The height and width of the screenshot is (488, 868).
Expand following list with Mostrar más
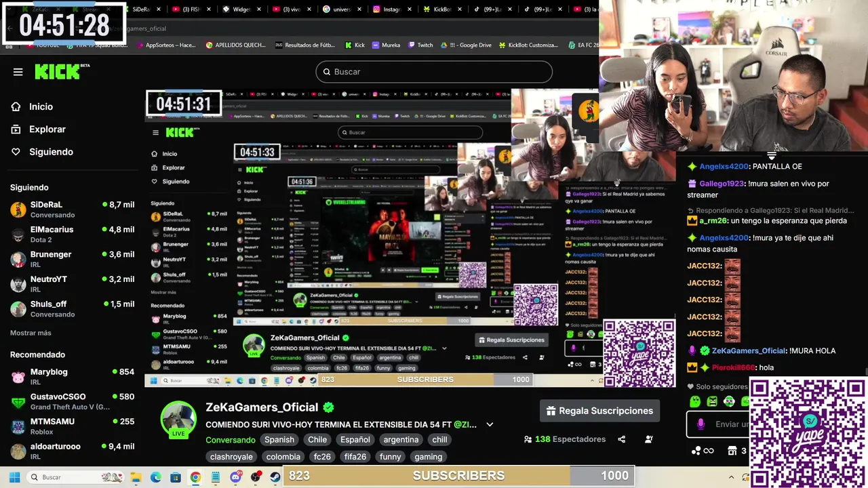click(x=31, y=333)
